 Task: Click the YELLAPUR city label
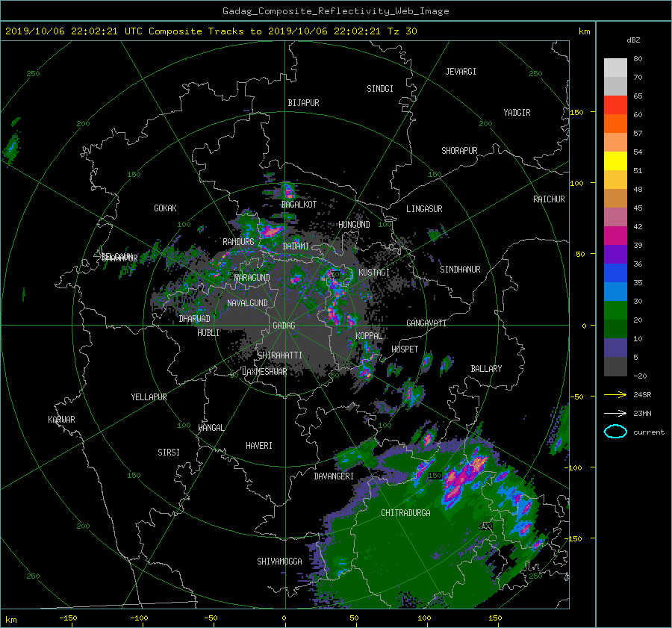point(149,397)
